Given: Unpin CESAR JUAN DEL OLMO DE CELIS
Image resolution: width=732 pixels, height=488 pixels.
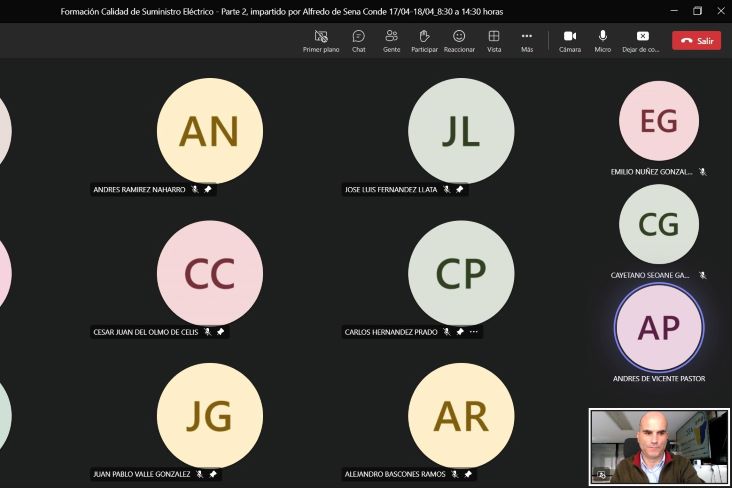Looking at the screenshot, I should pyautogui.click(x=220, y=332).
